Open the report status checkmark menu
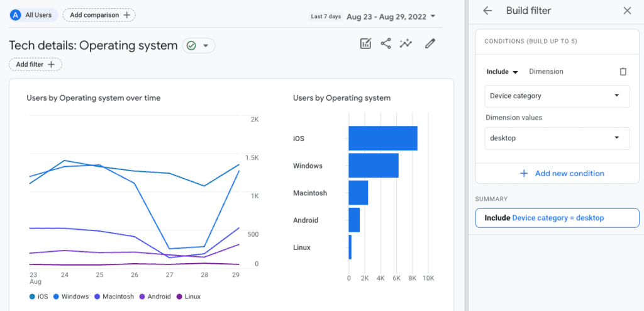The width and height of the screenshot is (644, 311). (x=199, y=46)
